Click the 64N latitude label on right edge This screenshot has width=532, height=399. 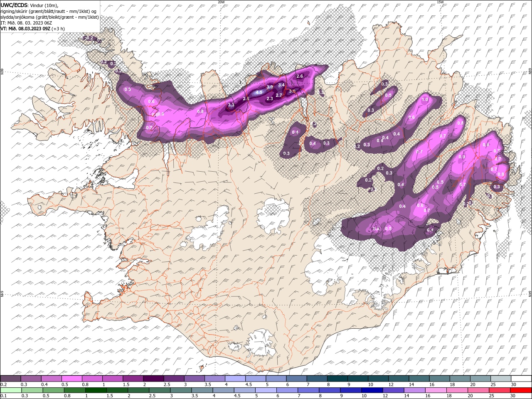tap(530, 293)
